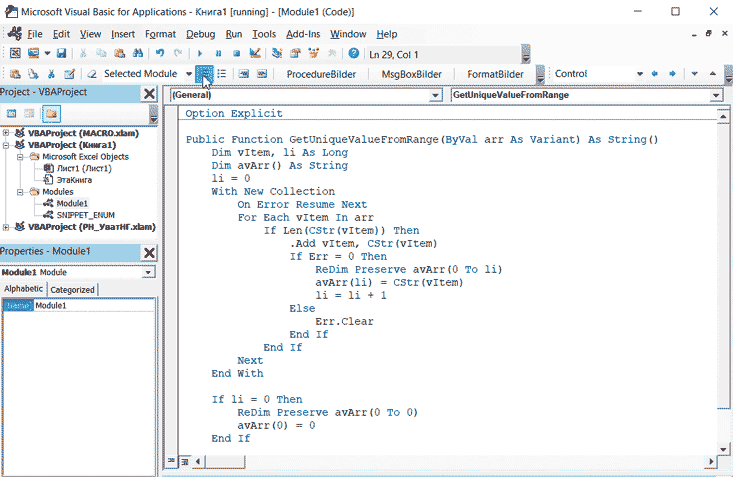Open the File menu
This screenshot has height=477, width=733.
tap(35, 34)
